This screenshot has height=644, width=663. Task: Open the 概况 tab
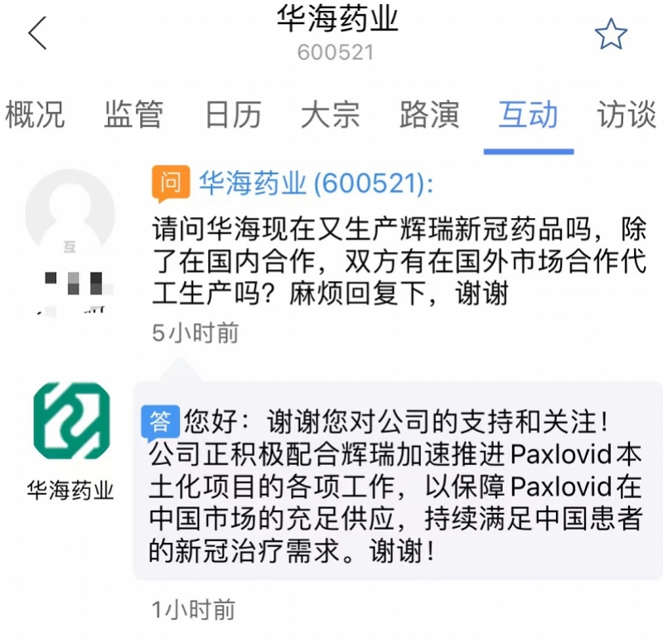point(35,114)
